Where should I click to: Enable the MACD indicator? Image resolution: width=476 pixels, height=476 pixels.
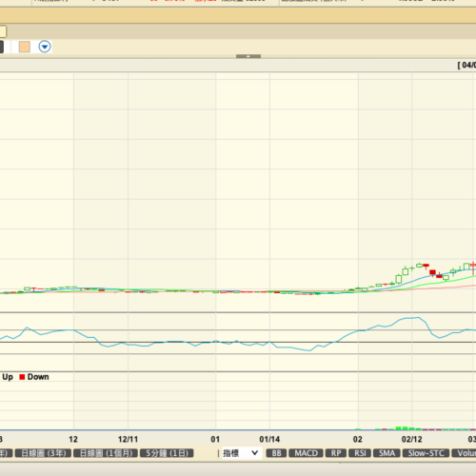click(x=306, y=453)
